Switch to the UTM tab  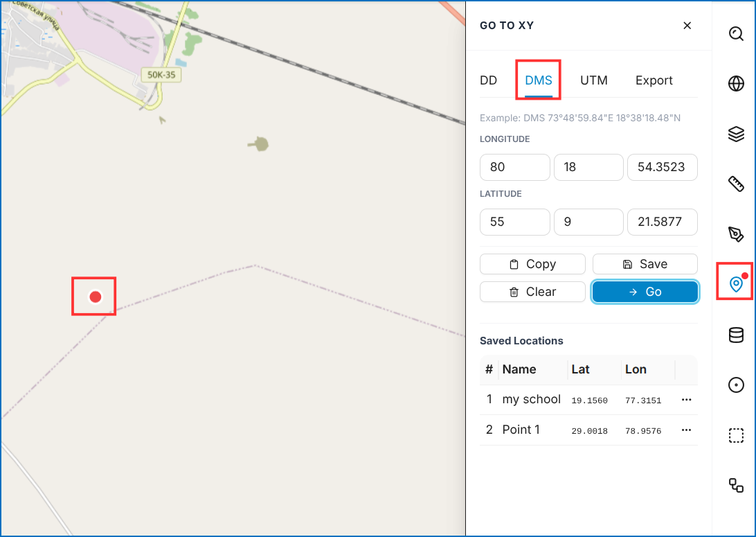593,80
